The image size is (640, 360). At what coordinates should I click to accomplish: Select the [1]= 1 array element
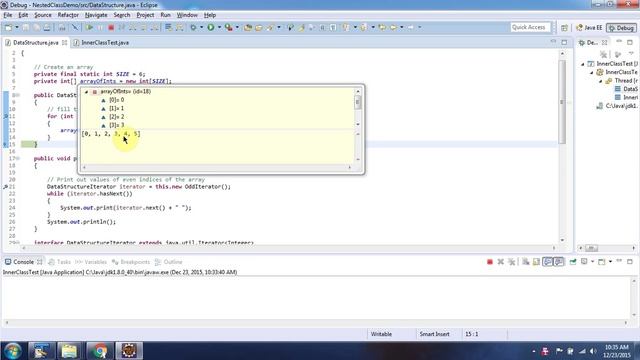[116, 108]
